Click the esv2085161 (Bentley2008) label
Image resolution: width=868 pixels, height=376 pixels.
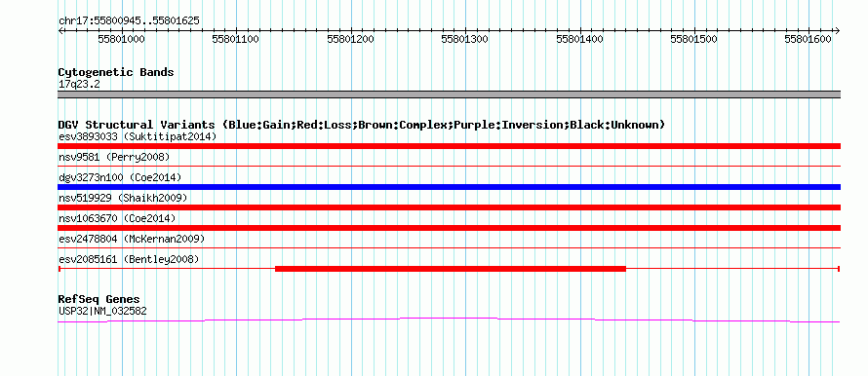click(x=129, y=259)
